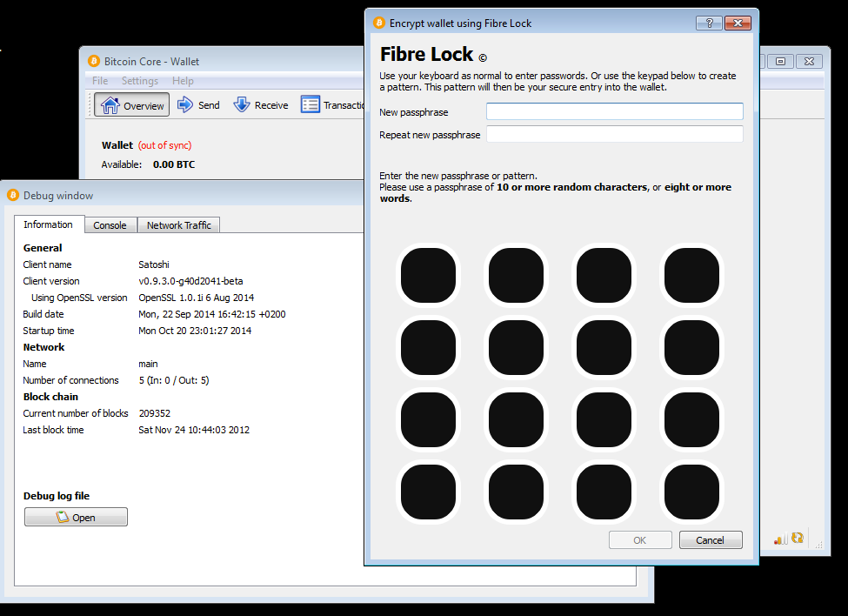The image size is (848, 616).
Task: Switch to the Information tab in Debug window
Action: [49, 224]
